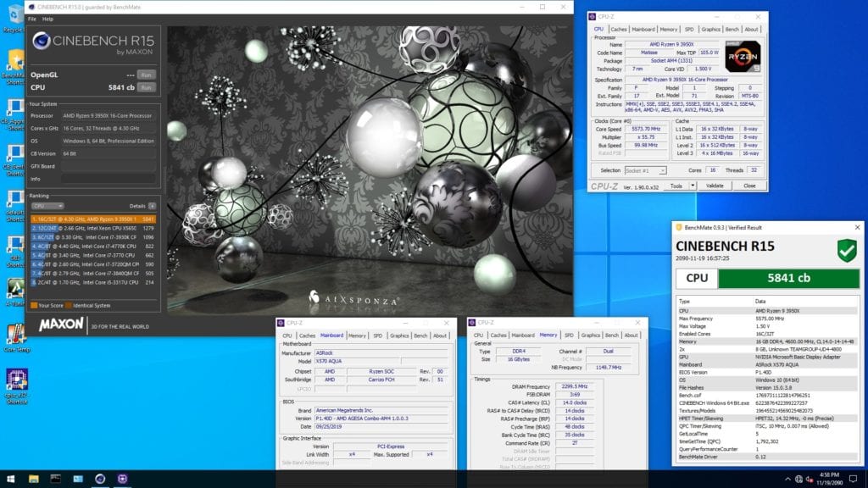Open the CPU dropdown in the Ranking panel
Image resolution: width=868 pixels, height=488 pixels.
[x=47, y=206]
